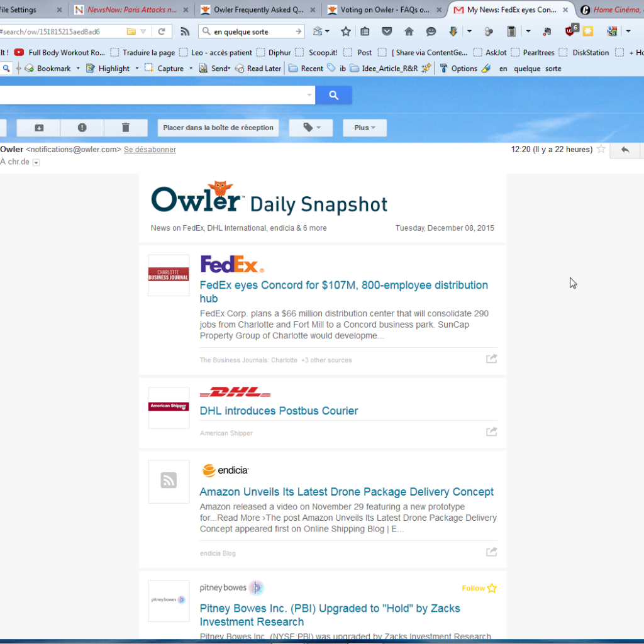The width and height of the screenshot is (644, 644).
Task: Click the Se désabonner link
Action: 150,150
